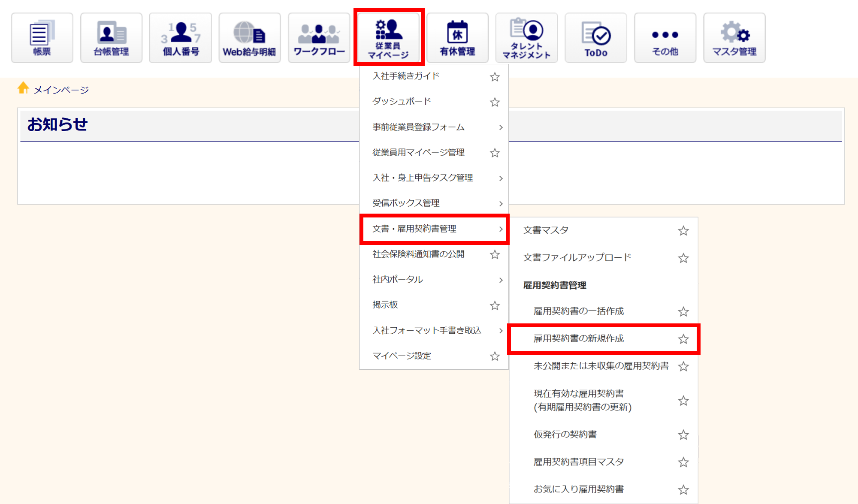Viewport: 858px width, 504px height.
Task: Expand 事前従業員登録フォーム submenu arrow
Action: [x=501, y=127]
